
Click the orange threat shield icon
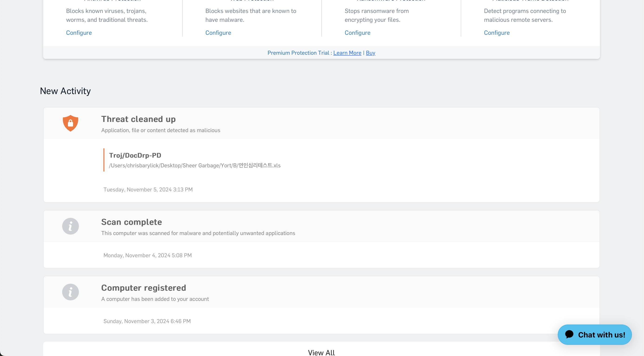(70, 123)
